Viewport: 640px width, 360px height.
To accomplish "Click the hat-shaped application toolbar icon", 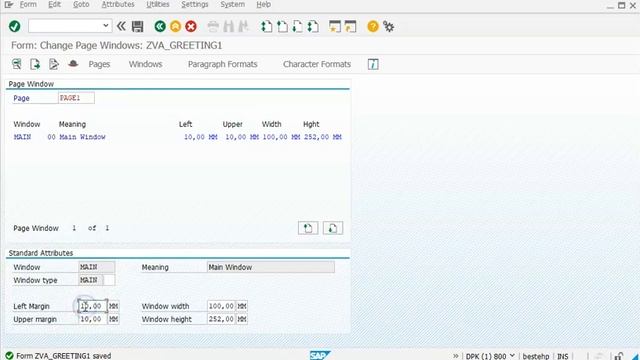I will pos(73,64).
